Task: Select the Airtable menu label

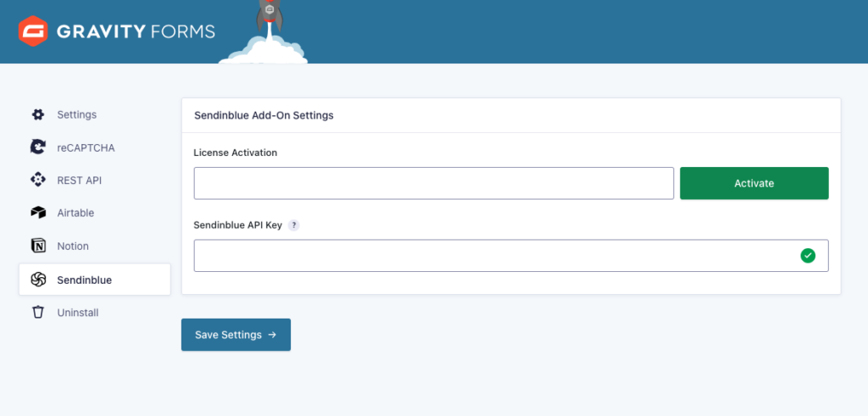Action: coord(75,213)
